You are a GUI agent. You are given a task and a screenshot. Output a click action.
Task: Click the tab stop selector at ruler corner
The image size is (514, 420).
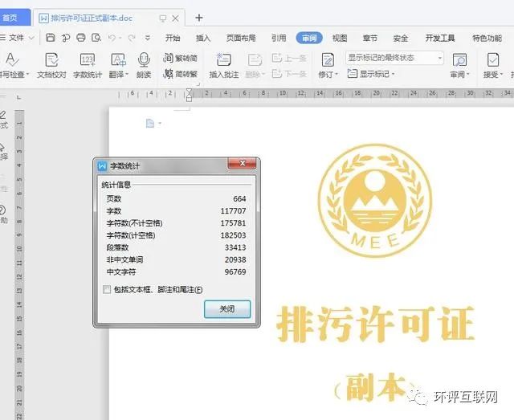(x=19, y=97)
